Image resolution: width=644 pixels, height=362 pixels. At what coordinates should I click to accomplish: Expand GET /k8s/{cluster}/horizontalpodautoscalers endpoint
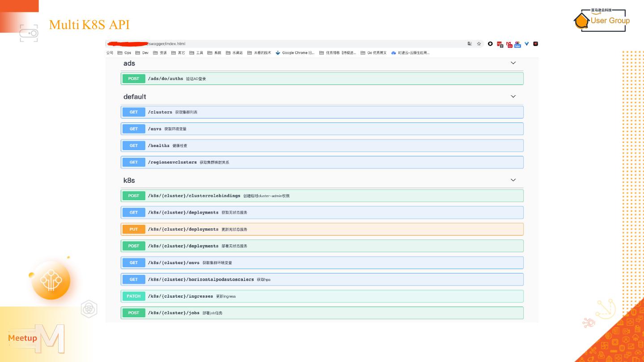[x=322, y=279]
